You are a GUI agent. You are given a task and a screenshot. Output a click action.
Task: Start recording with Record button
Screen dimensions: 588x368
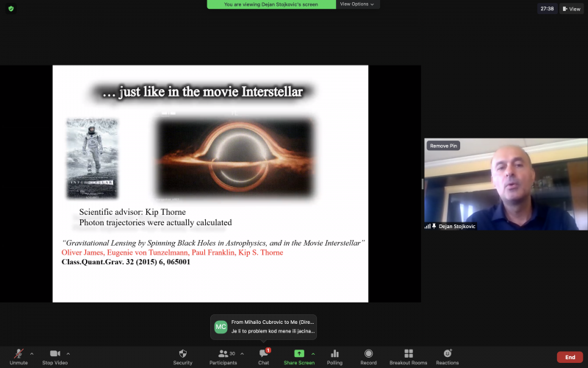369,357
